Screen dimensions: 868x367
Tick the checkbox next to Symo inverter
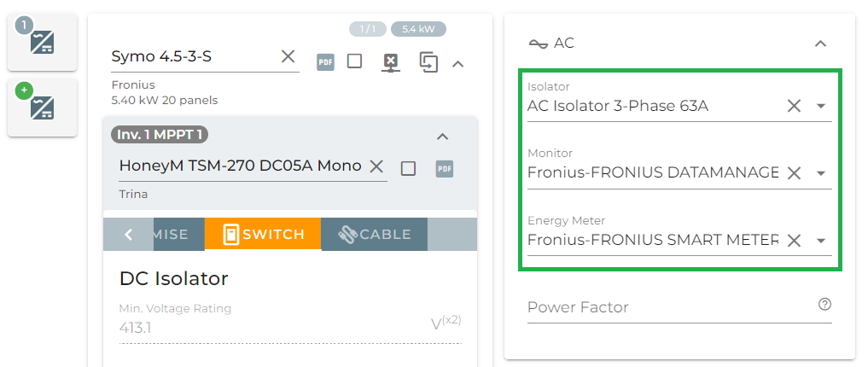click(355, 61)
